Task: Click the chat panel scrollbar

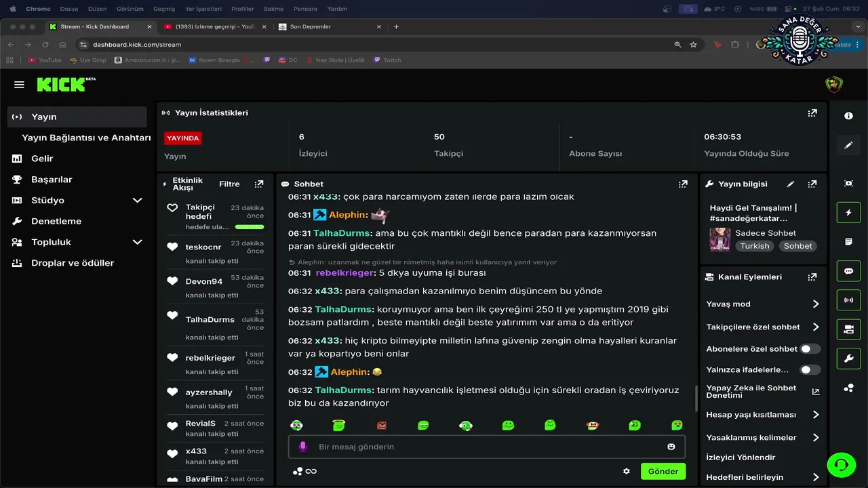Action: (695, 399)
